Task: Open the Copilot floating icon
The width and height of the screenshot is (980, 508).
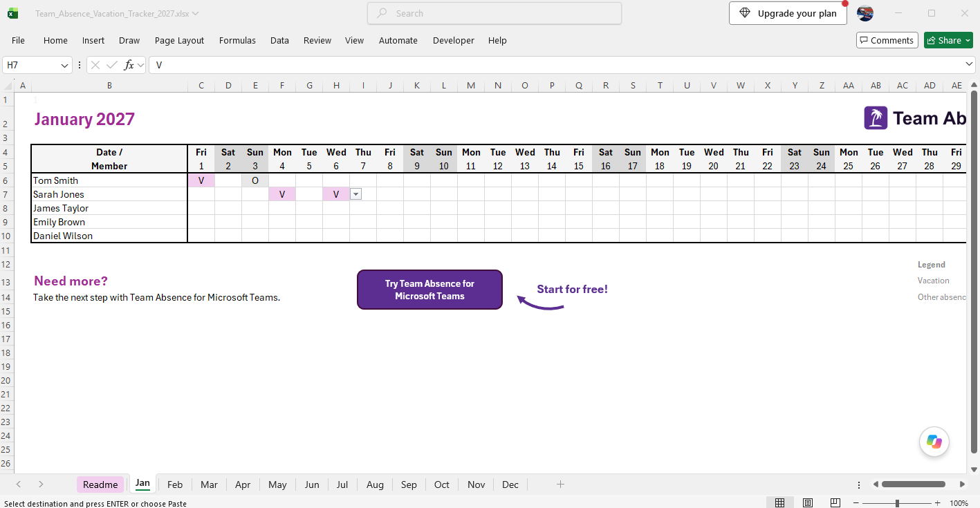Action: tap(934, 442)
